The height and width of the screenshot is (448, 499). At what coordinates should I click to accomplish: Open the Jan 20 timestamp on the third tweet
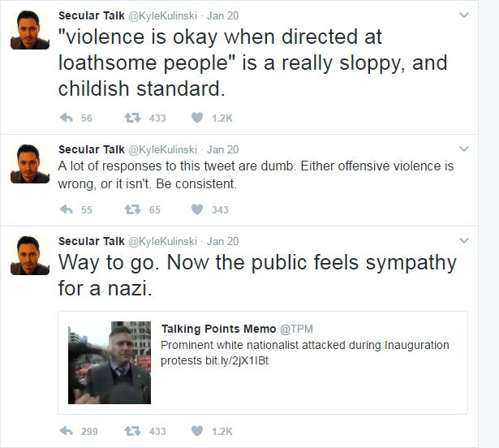[223, 241]
